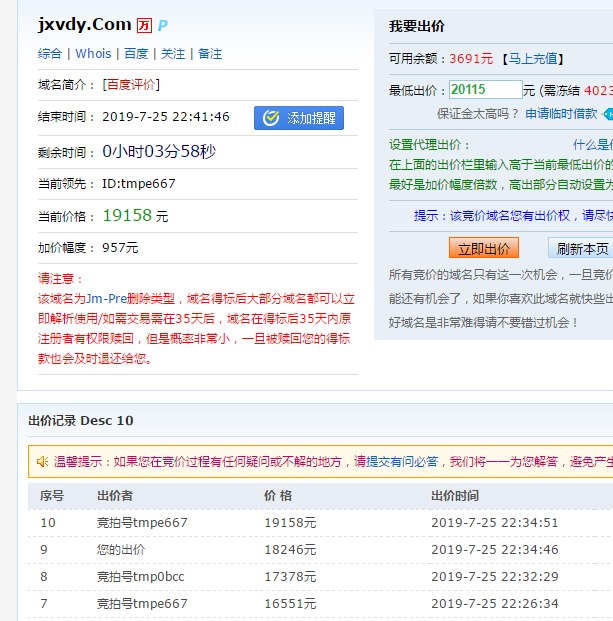Screen dimensions: 613x621
Task: Focus the 最低出价 input field
Action: pyautogui.click(x=486, y=90)
